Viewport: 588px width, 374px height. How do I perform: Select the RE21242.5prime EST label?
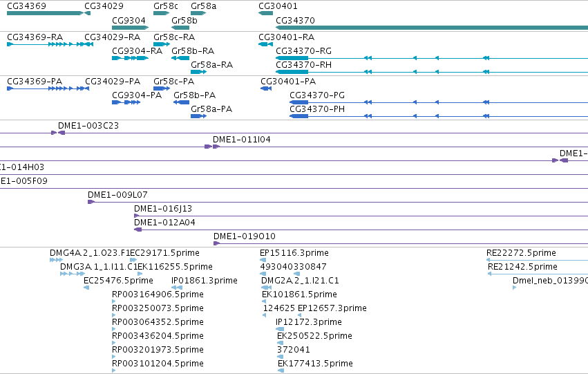(523, 267)
